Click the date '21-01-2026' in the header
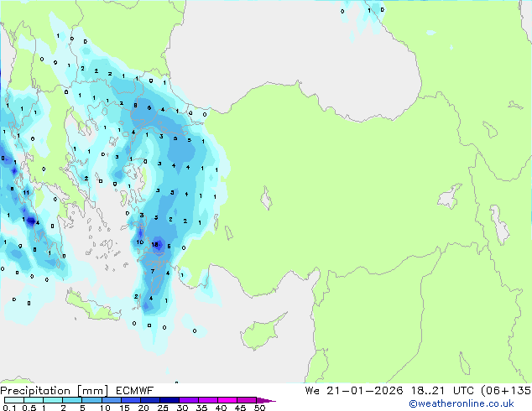Viewport: 532px width, 411px height. pos(365,391)
